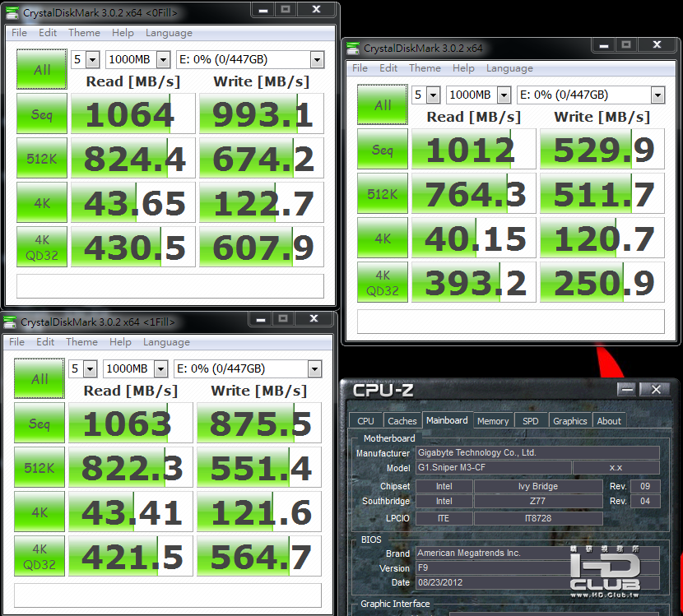
Task: Switch to the About tab in CPU-Z
Action: pyautogui.click(x=608, y=420)
